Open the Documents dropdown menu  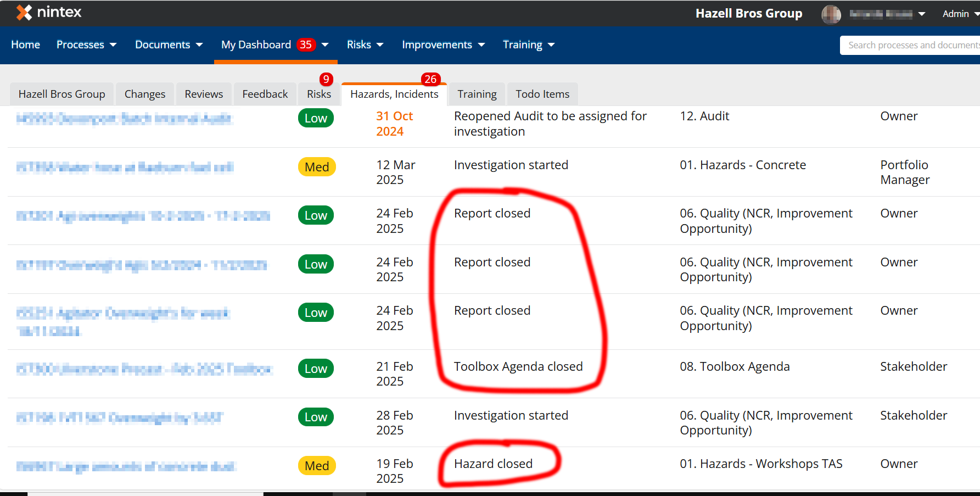(x=169, y=44)
